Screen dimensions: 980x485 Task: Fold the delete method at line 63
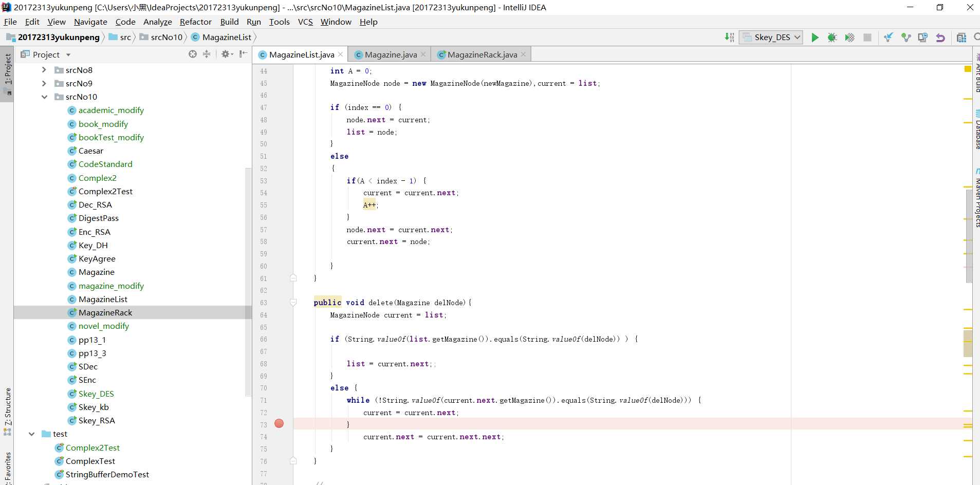pyautogui.click(x=293, y=303)
